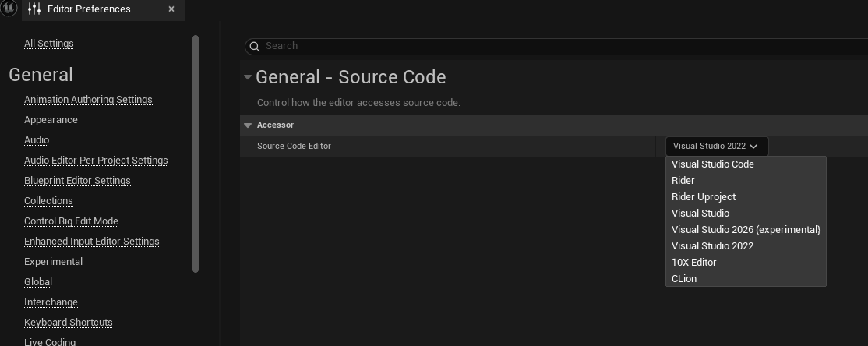Screen dimensions: 868x346
Task: Click the sidebar vertical scrollbar
Action: (x=196, y=154)
